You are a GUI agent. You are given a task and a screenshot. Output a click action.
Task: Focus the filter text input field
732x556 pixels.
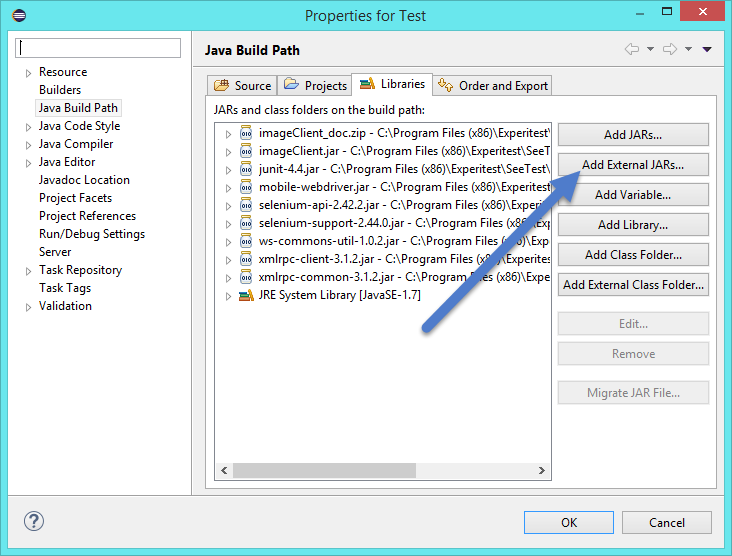(x=99, y=48)
